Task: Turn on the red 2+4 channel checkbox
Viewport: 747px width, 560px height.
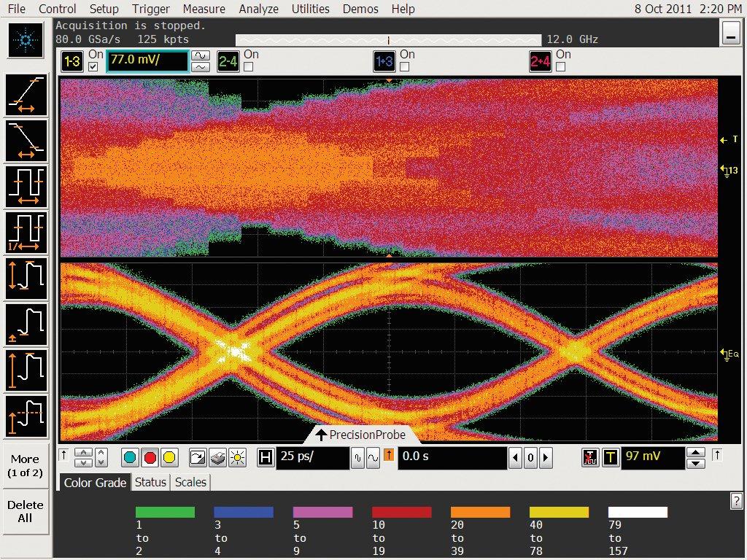Action: pyautogui.click(x=561, y=66)
